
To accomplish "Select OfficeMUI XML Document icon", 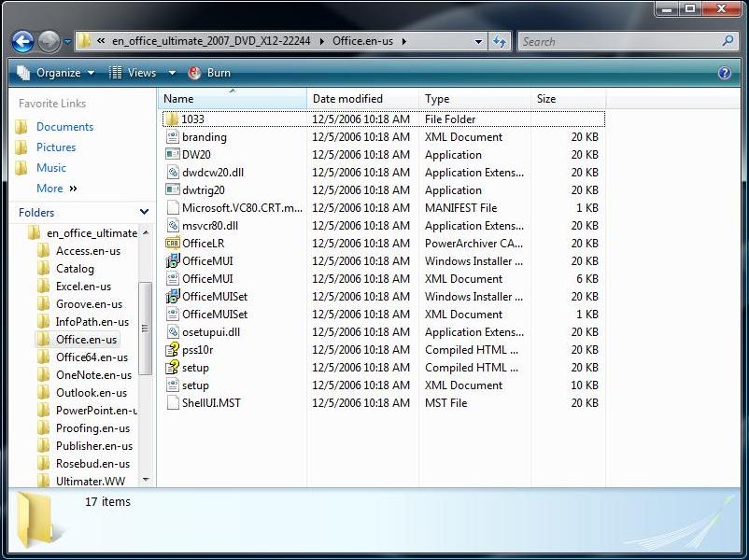I will (x=172, y=278).
